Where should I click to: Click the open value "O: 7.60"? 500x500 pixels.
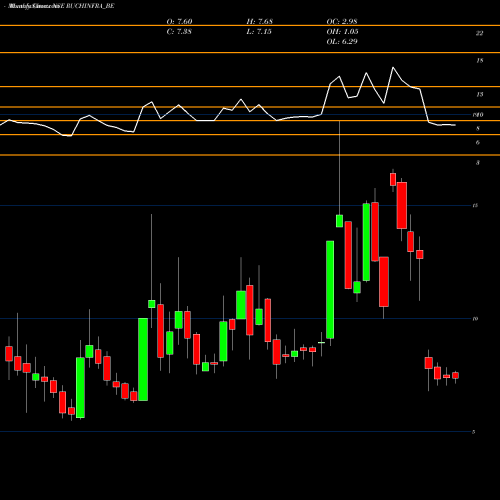tap(179, 21)
